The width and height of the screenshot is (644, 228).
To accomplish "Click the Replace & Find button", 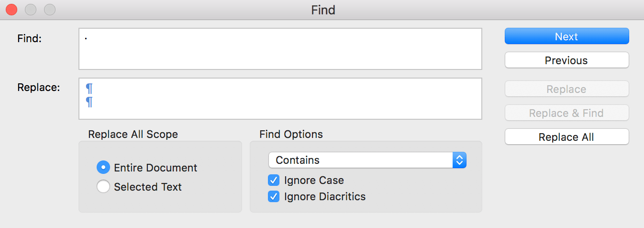I will pyautogui.click(x=566, y=113).
